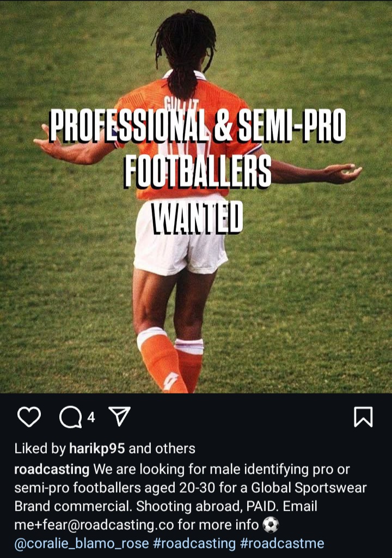Open the comment count number 4
Viewport: 392px width, 558px height.
pos(91,417)
